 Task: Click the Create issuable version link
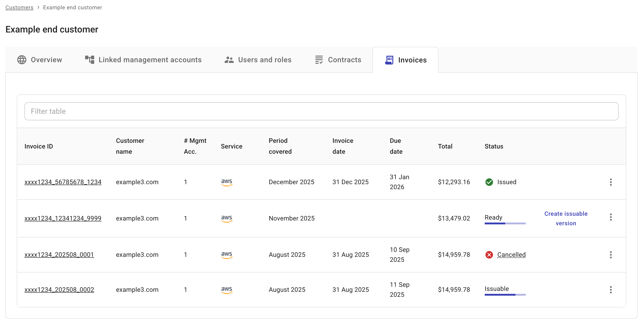(x=566, y=218)
